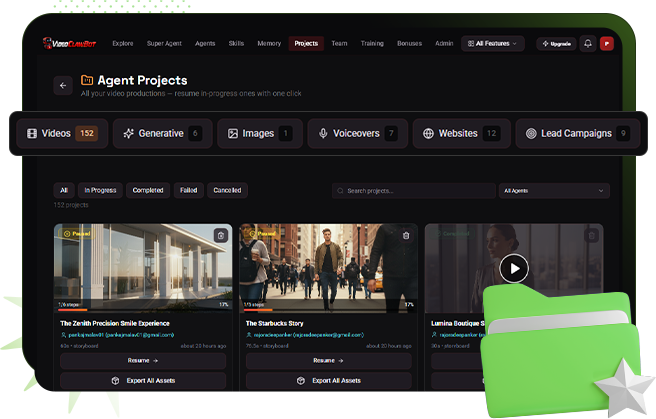
Task: Click The Starbucks Story progress bar
Action: (328, 310)
